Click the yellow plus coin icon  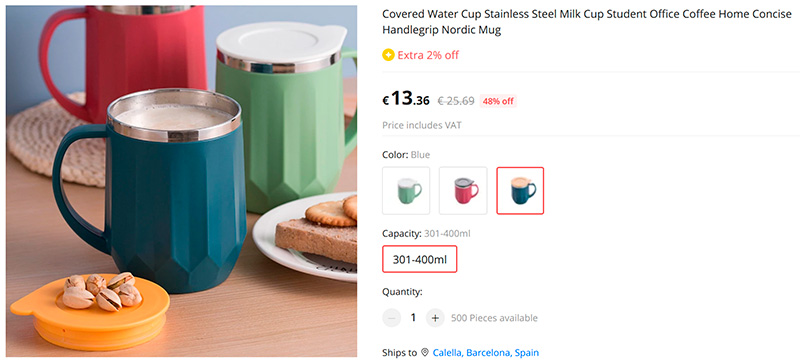coord(388,55)
